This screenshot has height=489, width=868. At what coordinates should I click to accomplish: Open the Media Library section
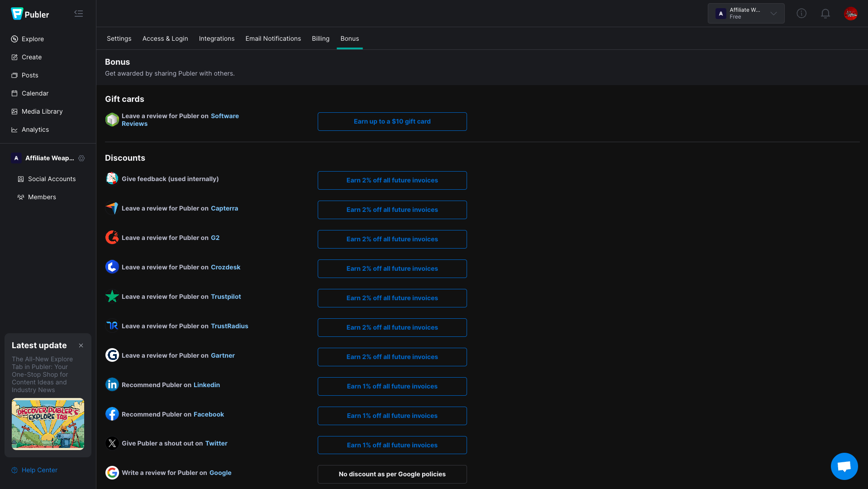tap(42, 112)
